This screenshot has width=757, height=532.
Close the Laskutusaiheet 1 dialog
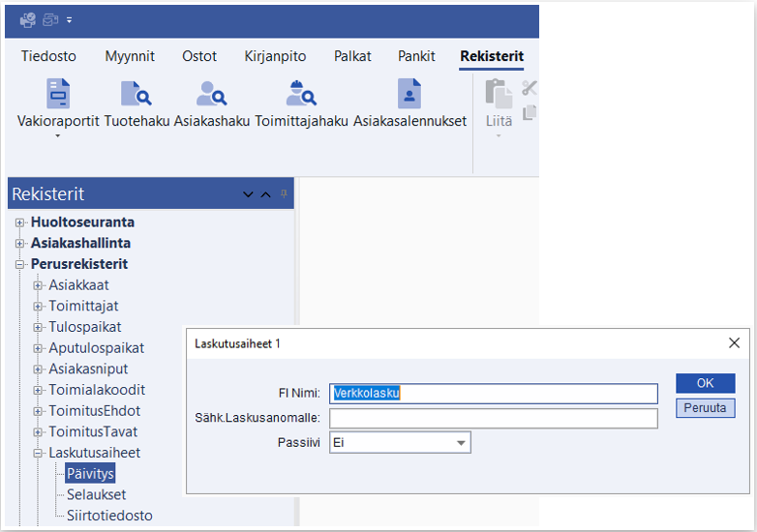[734, 343]
